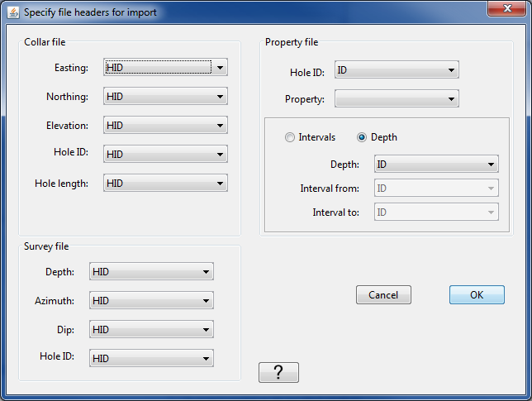The width and height of the screenshot is (532, 401).
Task: Click the disabled Interval from dropdown
Action: (x=436, y=189)
